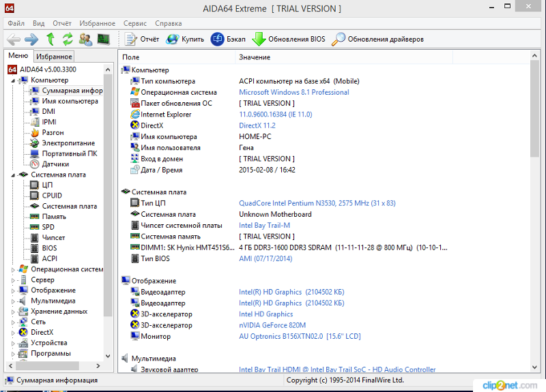Click the green Up level arrow
The width and height of the screenshot is (546, 392).
tap(50, 39)
